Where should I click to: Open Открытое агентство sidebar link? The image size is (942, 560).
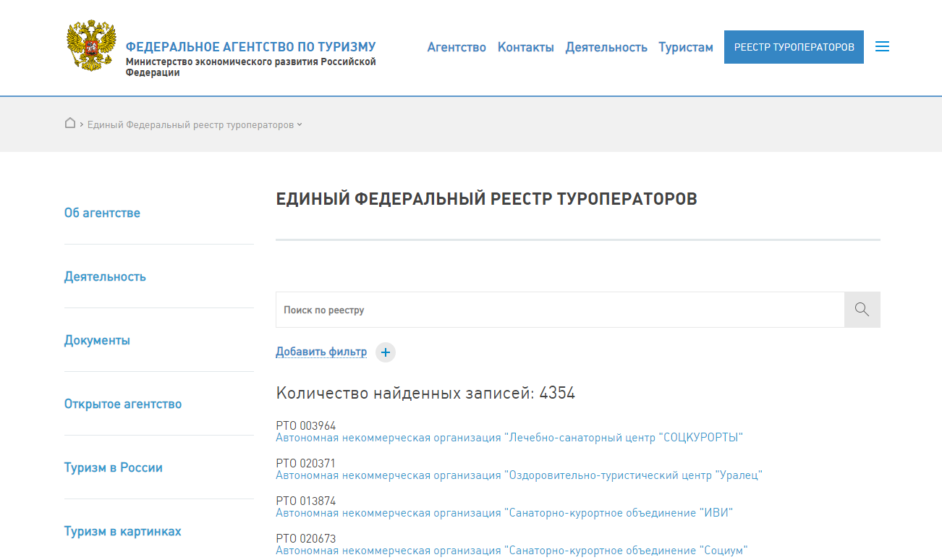click(123, 404)
